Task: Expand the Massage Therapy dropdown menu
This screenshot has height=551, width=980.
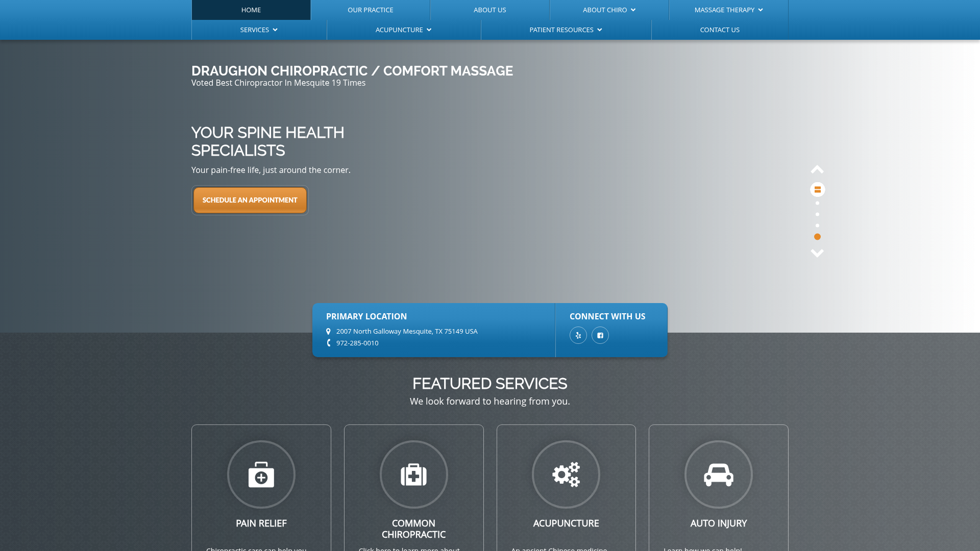Action: [x=728, y=10]
